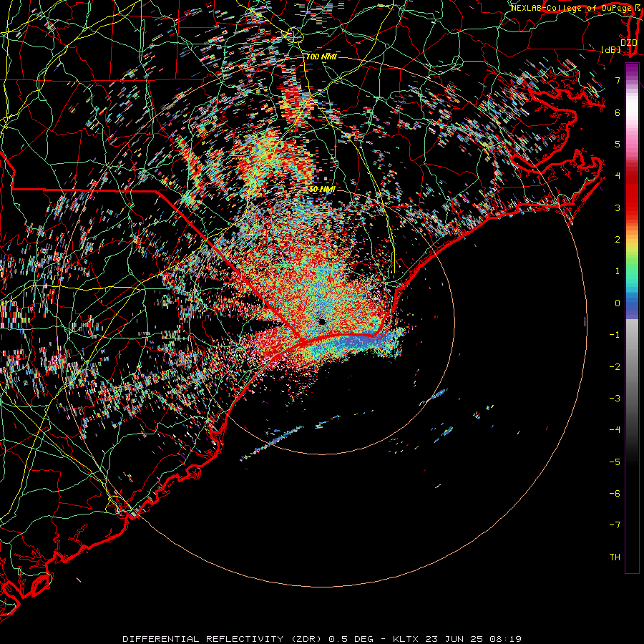This screenshot has height=644, width=644.
Task: Click the 1 value on the color scale
Action: [x=618, y=271]
